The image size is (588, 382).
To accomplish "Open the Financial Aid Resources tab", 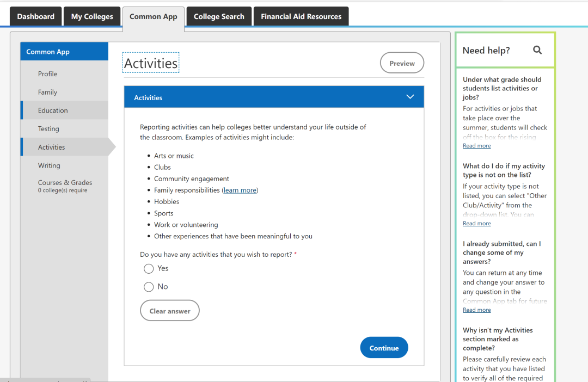I will click(301, 16).
